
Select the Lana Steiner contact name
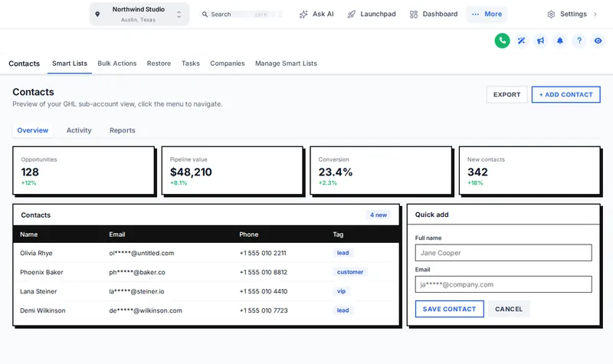(38, 291)
